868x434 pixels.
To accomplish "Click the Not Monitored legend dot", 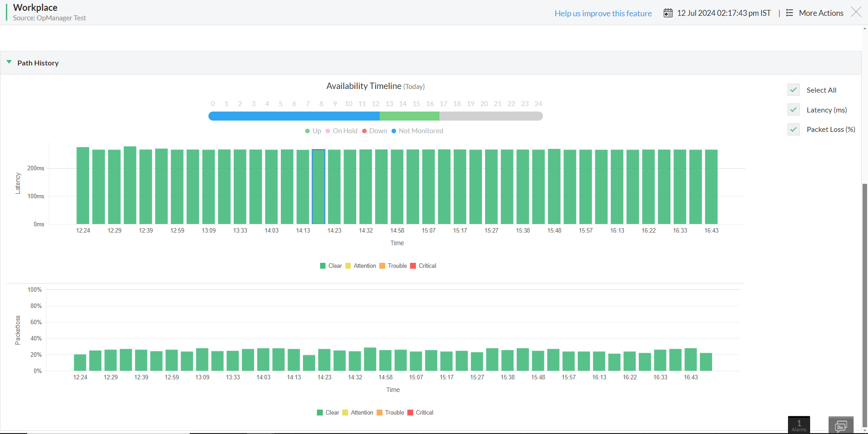I will tap(393, 131).
